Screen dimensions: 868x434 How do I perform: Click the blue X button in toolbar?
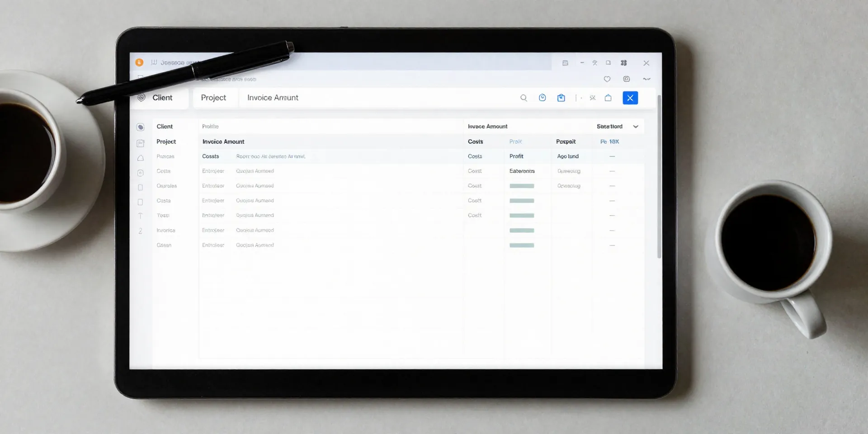630,98
